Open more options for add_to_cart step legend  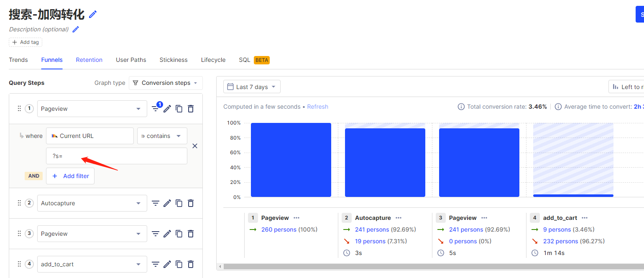click(x=585, y=218)
